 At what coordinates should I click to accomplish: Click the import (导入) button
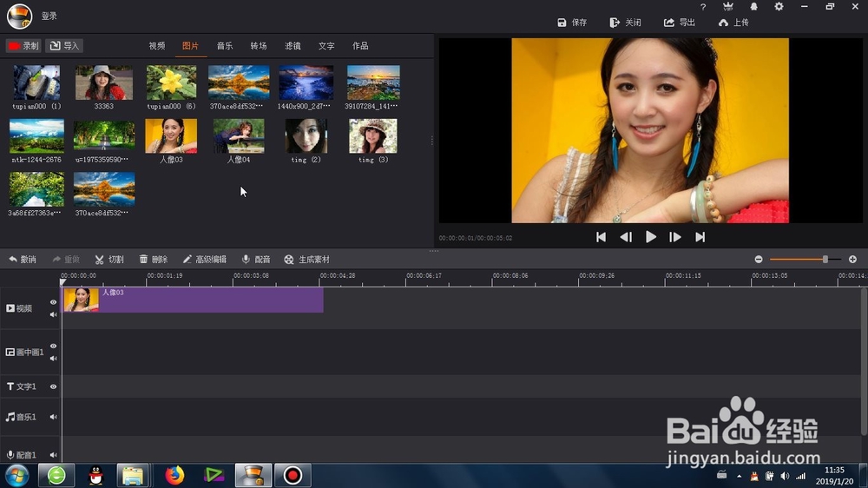pos(64,45)
